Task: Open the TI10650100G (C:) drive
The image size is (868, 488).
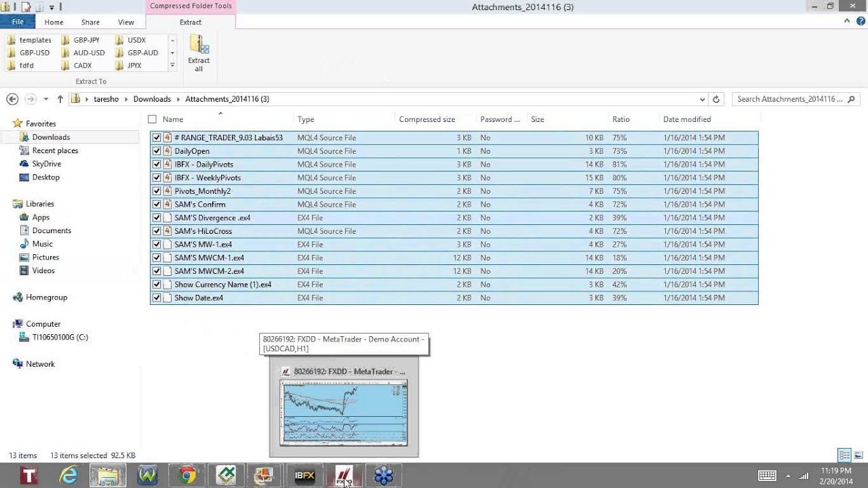Action: pos(60,337)
